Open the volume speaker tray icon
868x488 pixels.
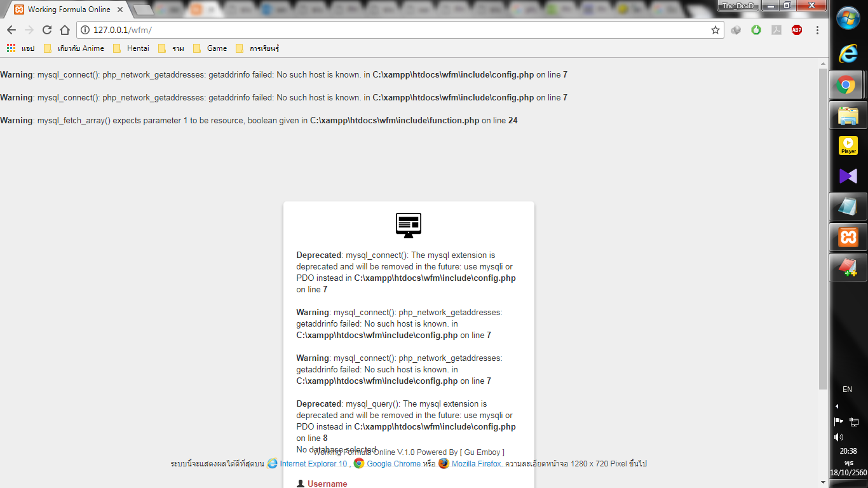click(x=839, y=437)
